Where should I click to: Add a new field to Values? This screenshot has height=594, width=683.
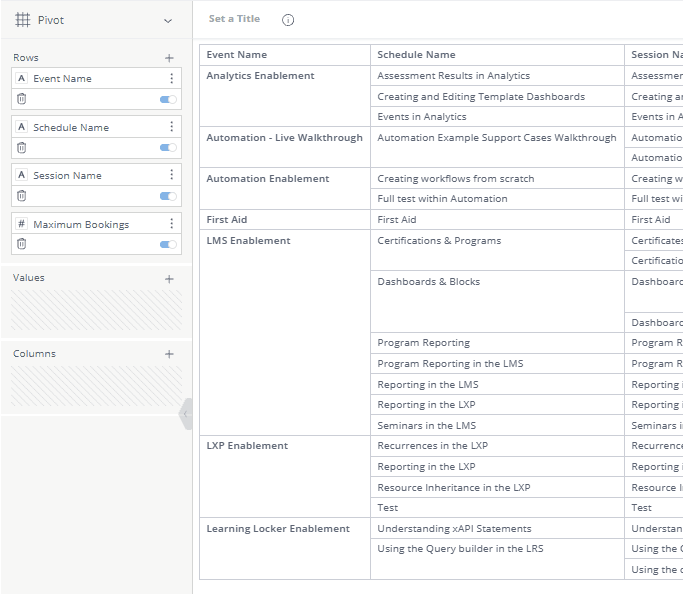click(169, 278)
